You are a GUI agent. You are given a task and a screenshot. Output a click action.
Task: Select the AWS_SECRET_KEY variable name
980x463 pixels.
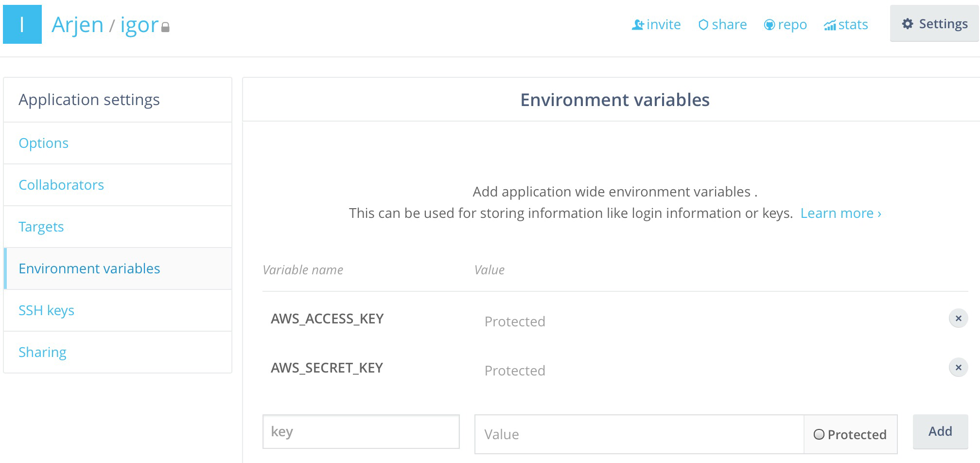click(327, 368)
